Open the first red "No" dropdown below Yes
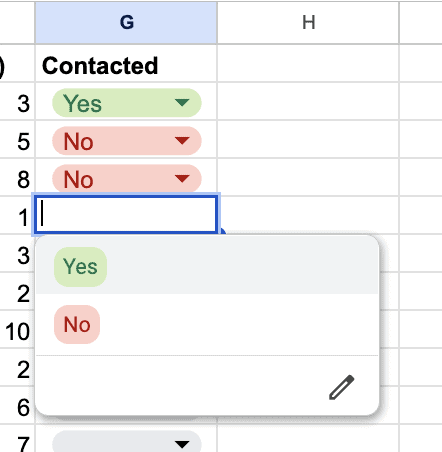442x452 pixels. coord(127,141)
